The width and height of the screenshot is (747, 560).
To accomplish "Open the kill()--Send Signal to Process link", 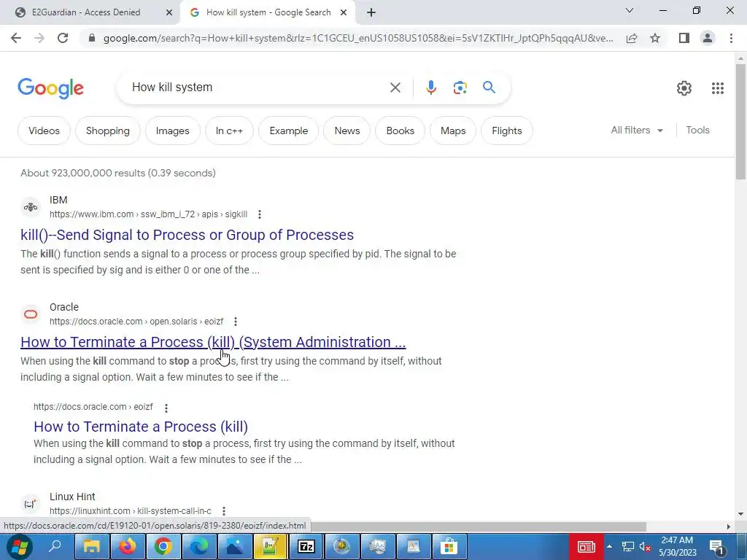I will tap(187, 235).
